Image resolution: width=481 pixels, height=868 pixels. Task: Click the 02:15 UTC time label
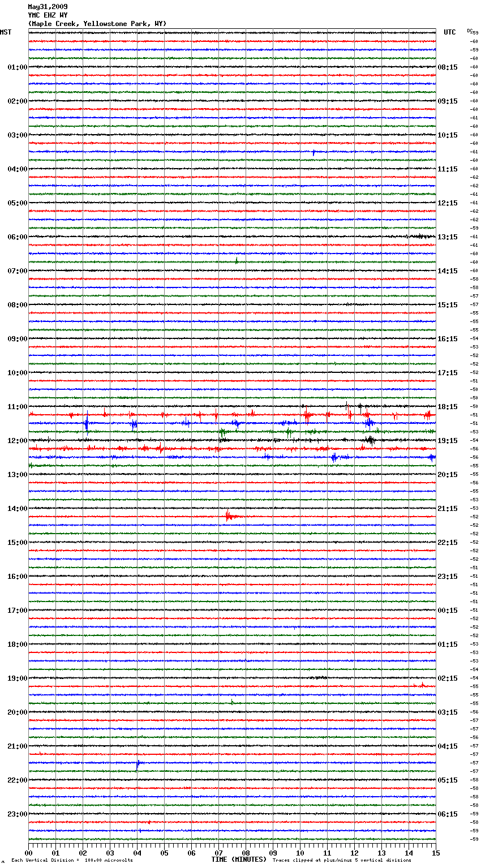click(x=448, y=678)
